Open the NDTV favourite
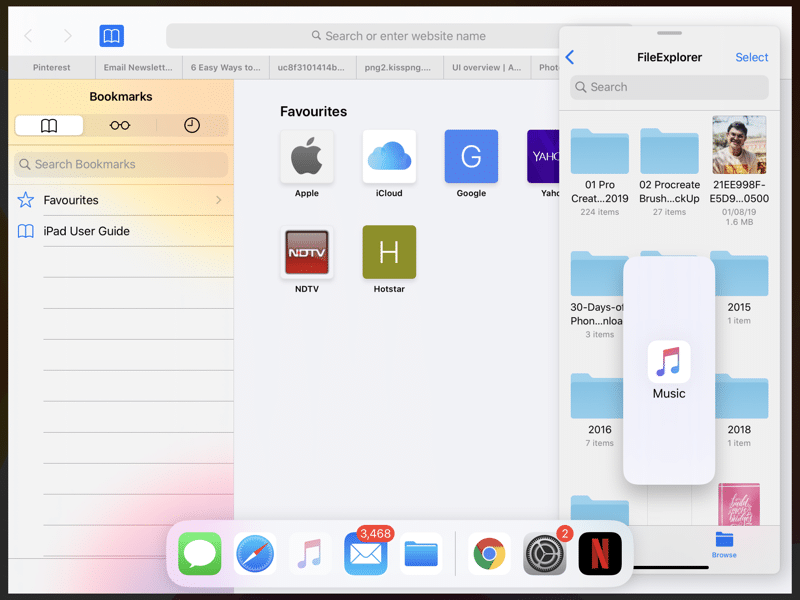800x600 pixels. click(x=307, y=253)
